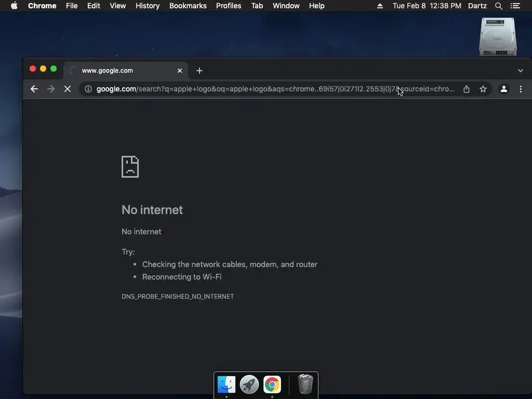Screen dimensions: 532x399
Task: Open a new tab with plus button
Action: [x=199, y=71]
